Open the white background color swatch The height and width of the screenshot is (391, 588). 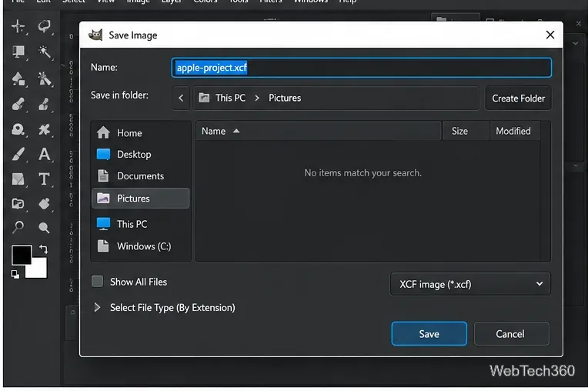pos(39,270)
